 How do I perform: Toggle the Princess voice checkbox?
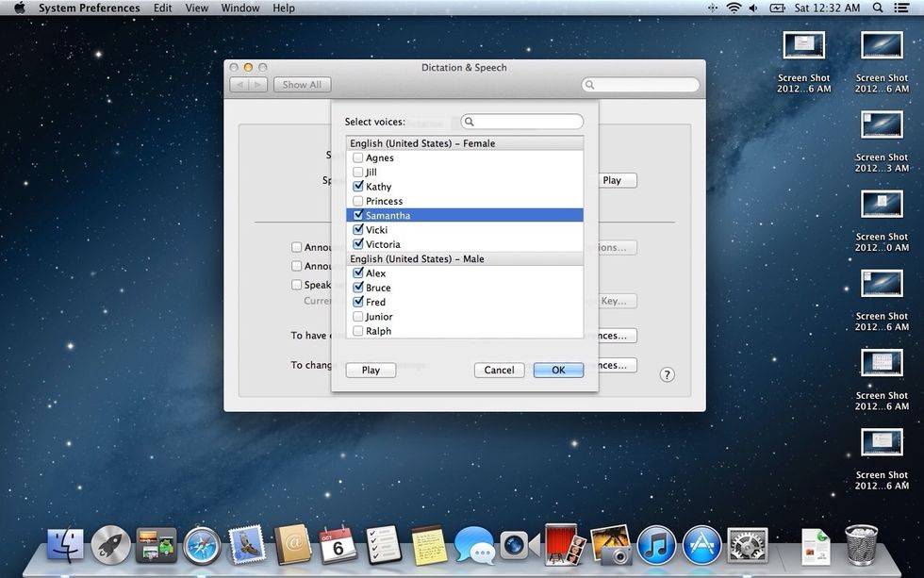click(x=358, y=201)
